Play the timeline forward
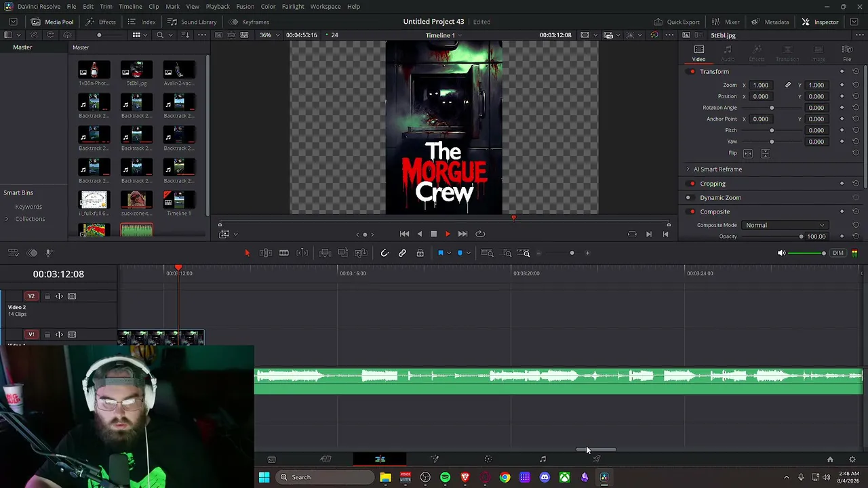This screenshot has height=488, width=868. click(x=448, y=234)
